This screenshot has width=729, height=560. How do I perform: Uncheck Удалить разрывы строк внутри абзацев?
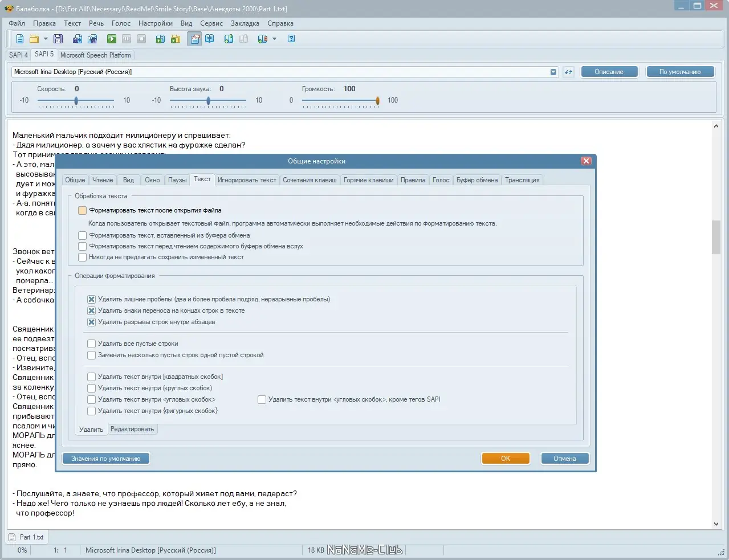91,322
